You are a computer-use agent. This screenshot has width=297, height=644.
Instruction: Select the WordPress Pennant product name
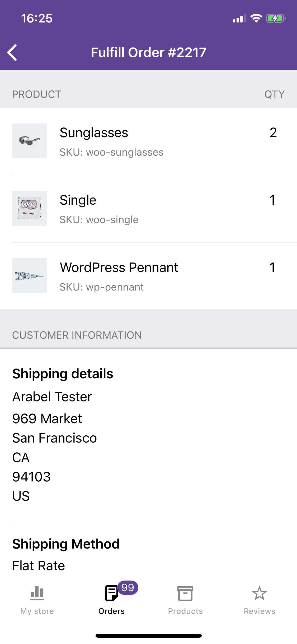[x=119, y=268]
